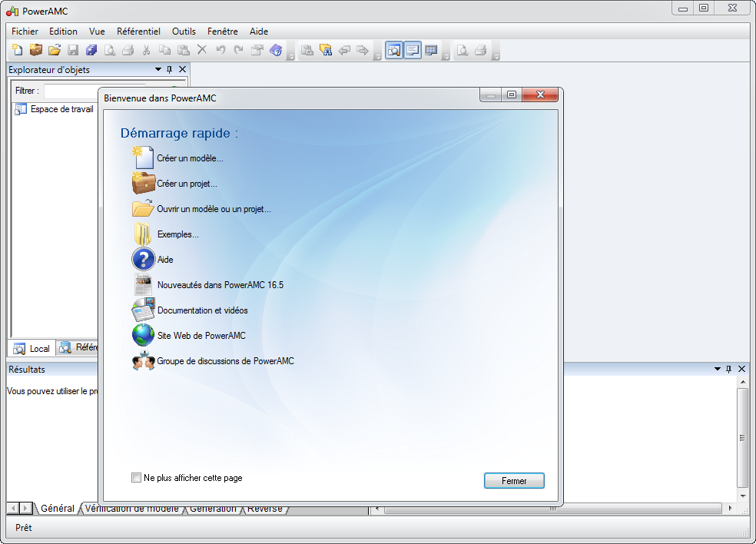Click the Créer un projet... link

point(187,184)
